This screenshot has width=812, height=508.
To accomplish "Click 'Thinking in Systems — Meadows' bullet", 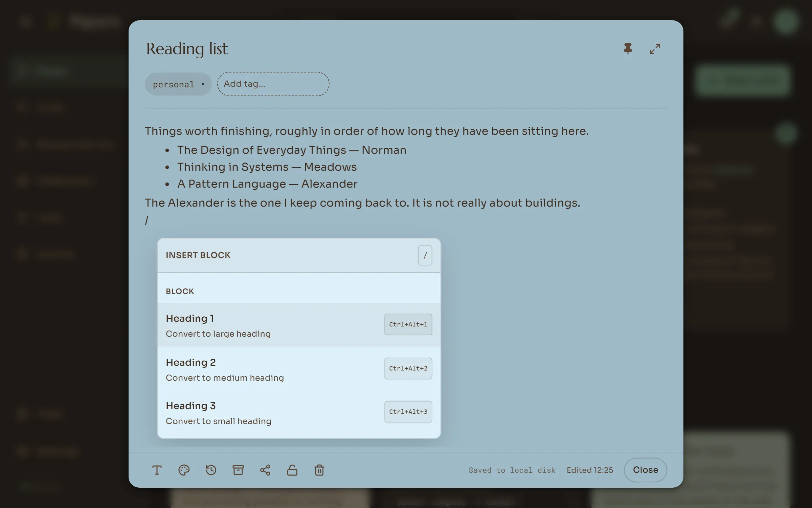I will pyautogui.click(x=267, y=167).
